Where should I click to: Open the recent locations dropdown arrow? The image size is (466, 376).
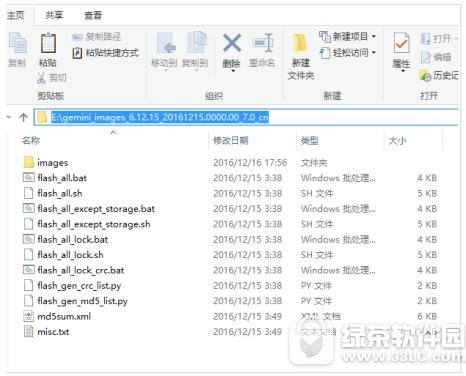[x=9, y=117]
